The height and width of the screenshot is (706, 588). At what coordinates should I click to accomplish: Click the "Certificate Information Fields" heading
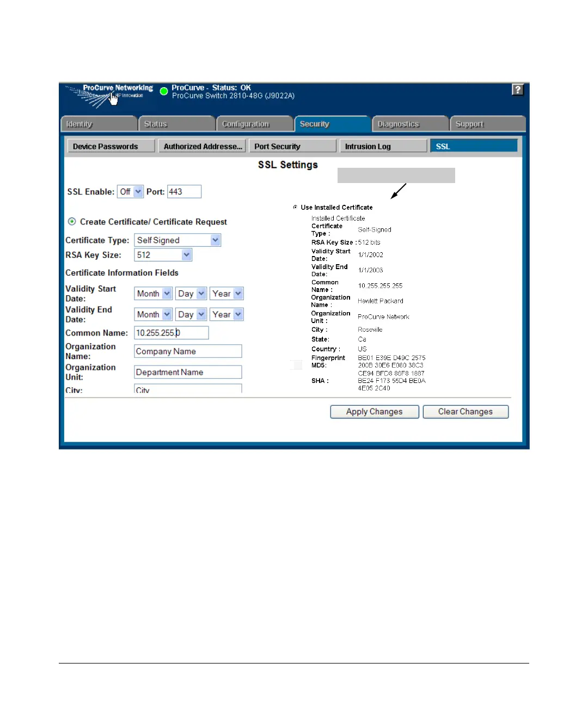pos(122,273)
